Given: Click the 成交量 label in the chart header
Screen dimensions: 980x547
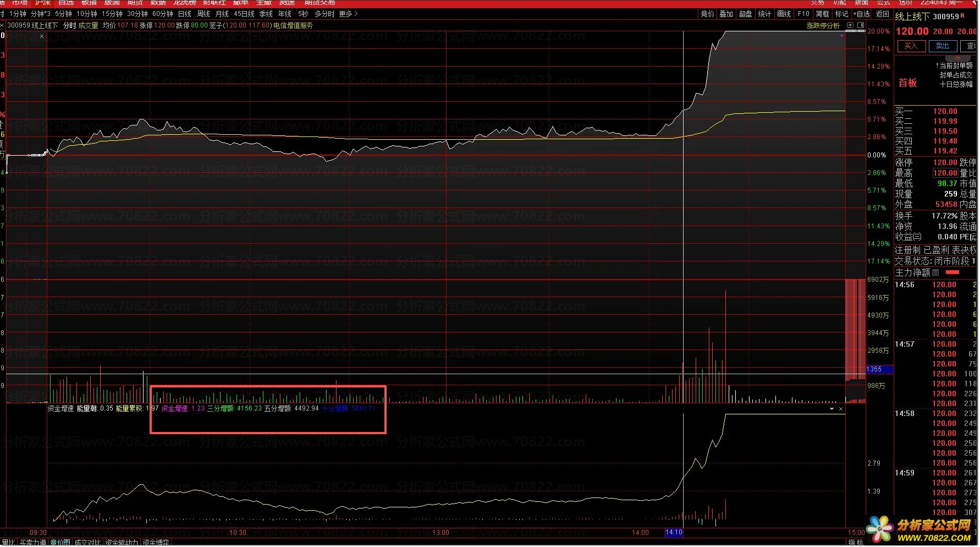Looking at the screenshot, I should [88, 25].
